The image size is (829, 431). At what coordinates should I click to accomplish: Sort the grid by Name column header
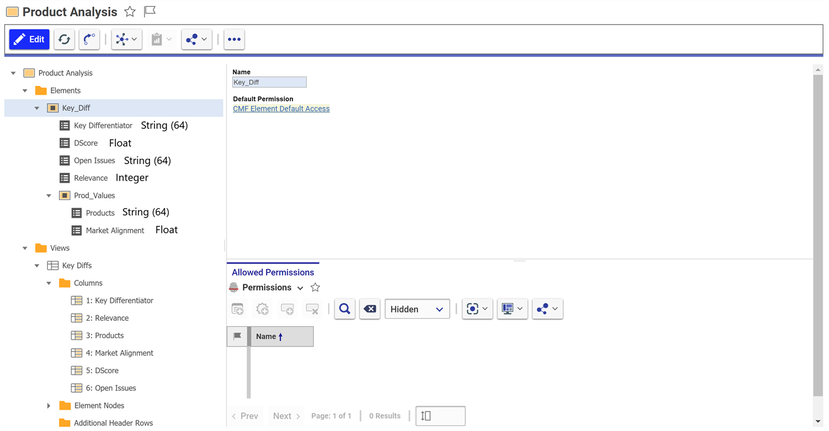[x=267, y=337]
